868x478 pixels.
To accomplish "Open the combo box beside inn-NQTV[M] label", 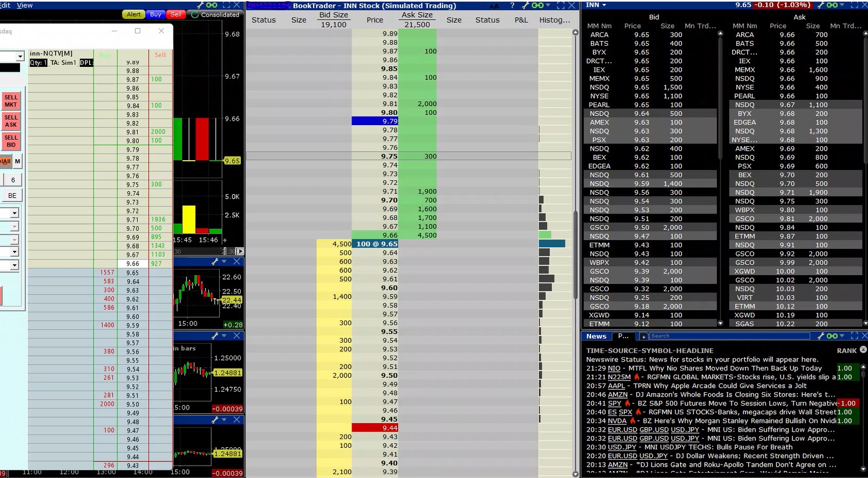I will pos(20,56).
